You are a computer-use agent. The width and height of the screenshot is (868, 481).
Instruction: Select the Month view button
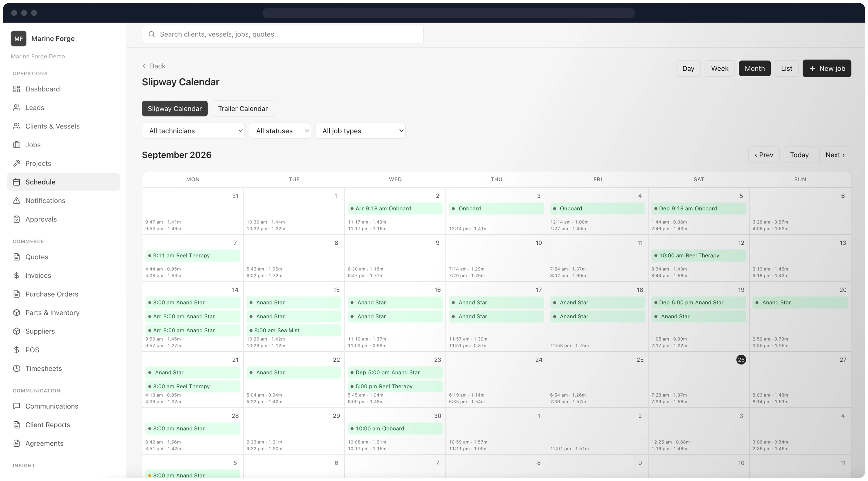[x=755, y=68]
